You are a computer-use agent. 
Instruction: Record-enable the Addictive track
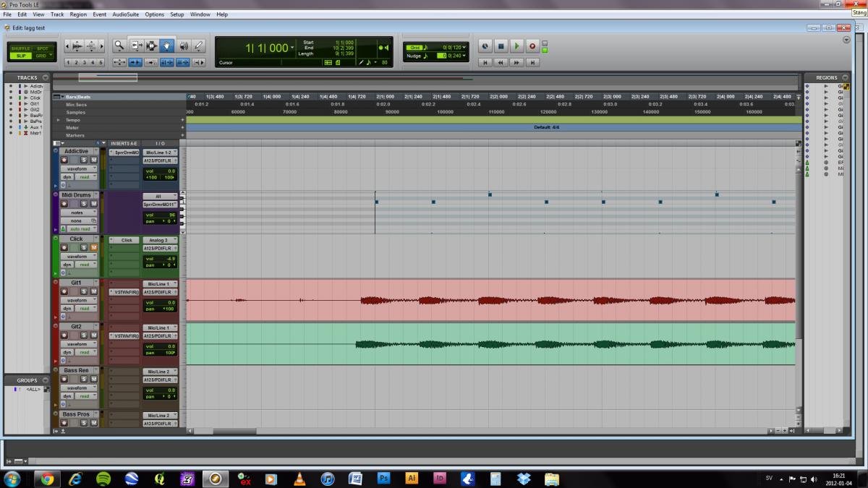pos(64,160)
